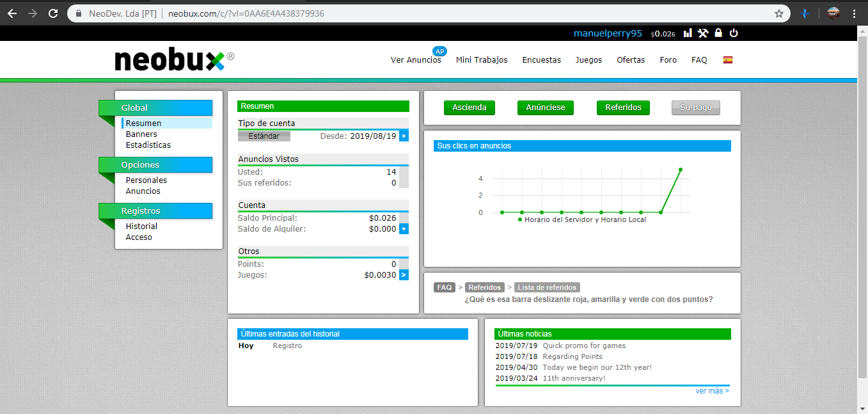The height and width of the screenshot is (414, 868).
Task: Click the green Ascienda button
Action: point(470,107)
